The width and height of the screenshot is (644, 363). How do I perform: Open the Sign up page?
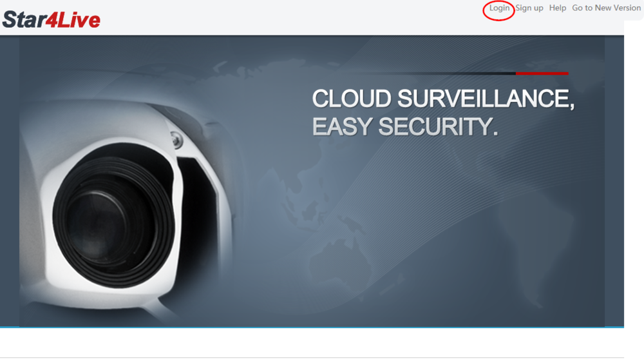click(x=529, y=8)
